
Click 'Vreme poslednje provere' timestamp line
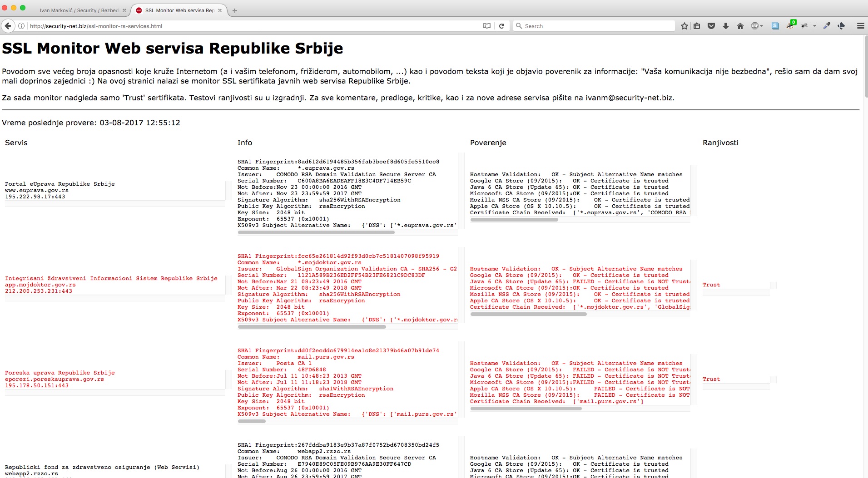point(91,123)
